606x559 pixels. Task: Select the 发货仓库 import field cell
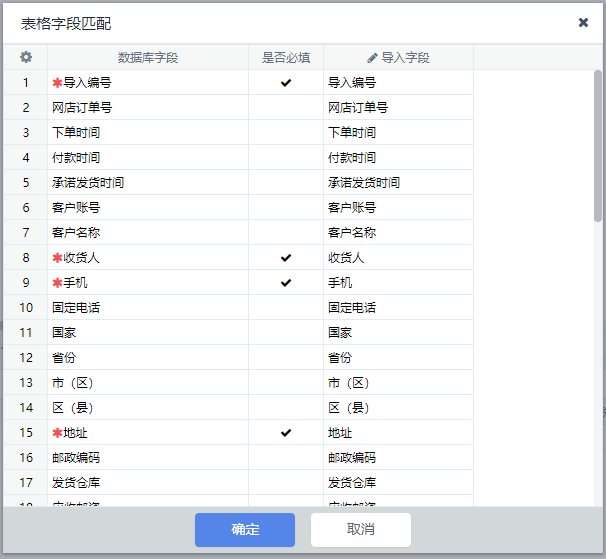pos(398,483)
